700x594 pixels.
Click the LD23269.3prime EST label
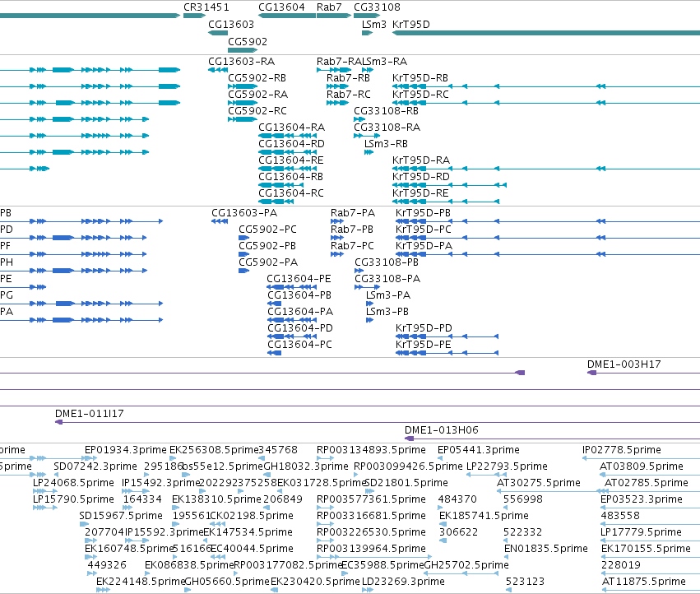coord(403,581)
